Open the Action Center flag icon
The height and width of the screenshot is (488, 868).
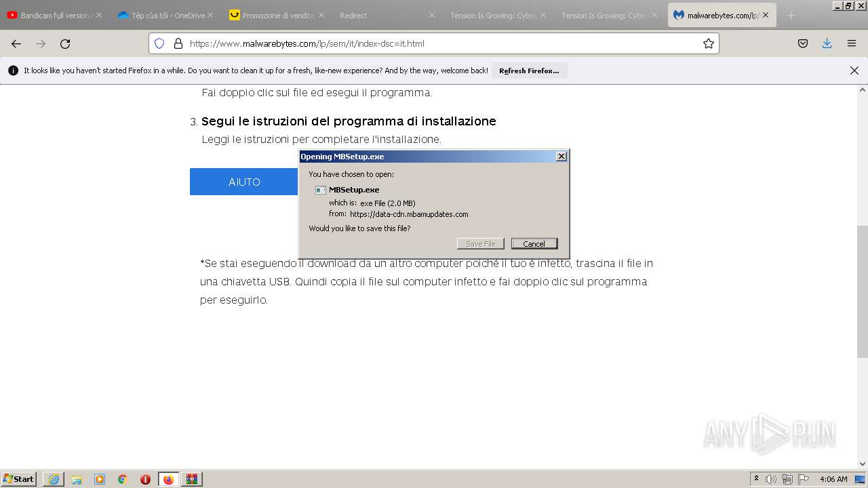(804, 479)
